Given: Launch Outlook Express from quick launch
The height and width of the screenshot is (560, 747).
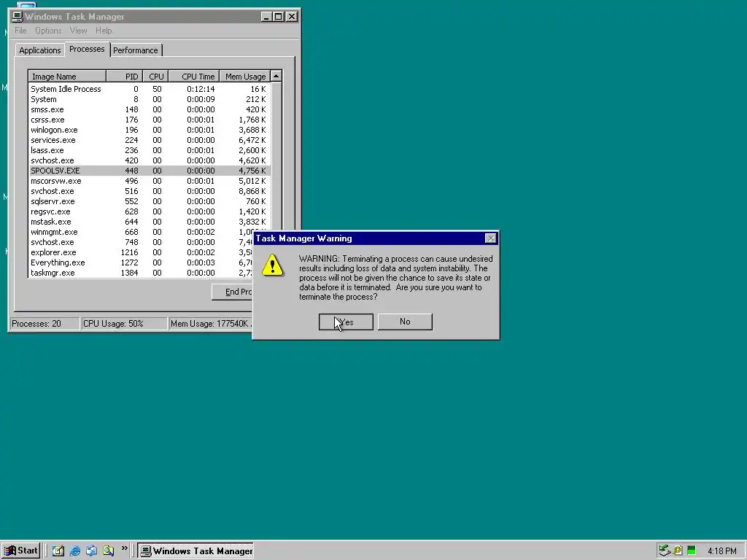Looking at the screenshot, I should click(91, 551).
